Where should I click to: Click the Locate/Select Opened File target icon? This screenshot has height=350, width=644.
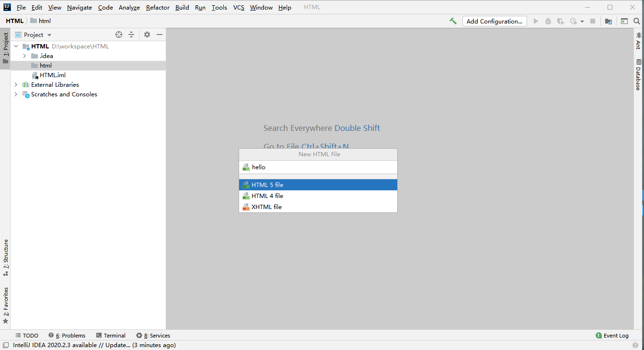click(119, 35)
